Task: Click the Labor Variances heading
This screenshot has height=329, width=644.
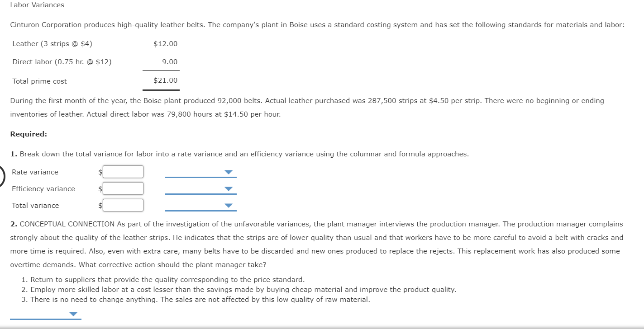Action: coord(37,5)
